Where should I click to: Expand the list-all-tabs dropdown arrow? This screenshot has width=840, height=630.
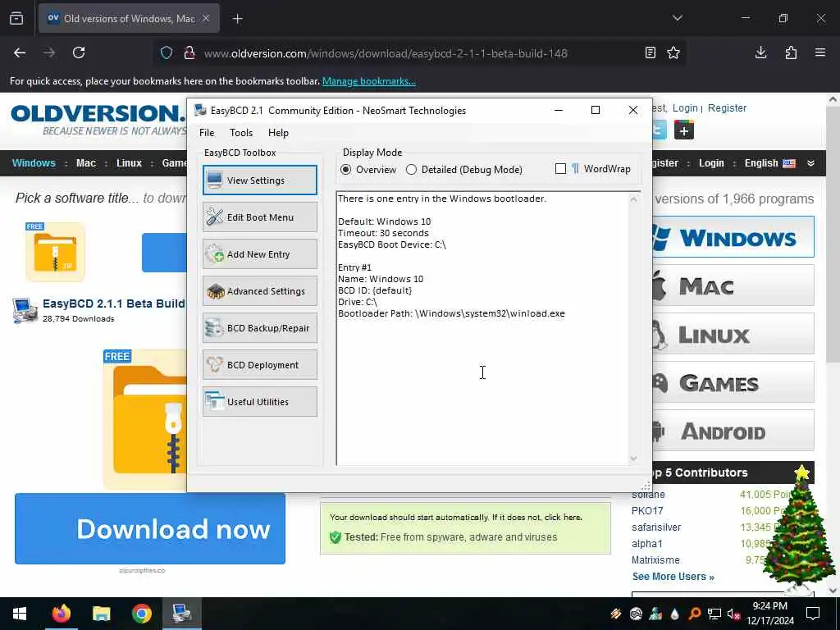(678, 18)
